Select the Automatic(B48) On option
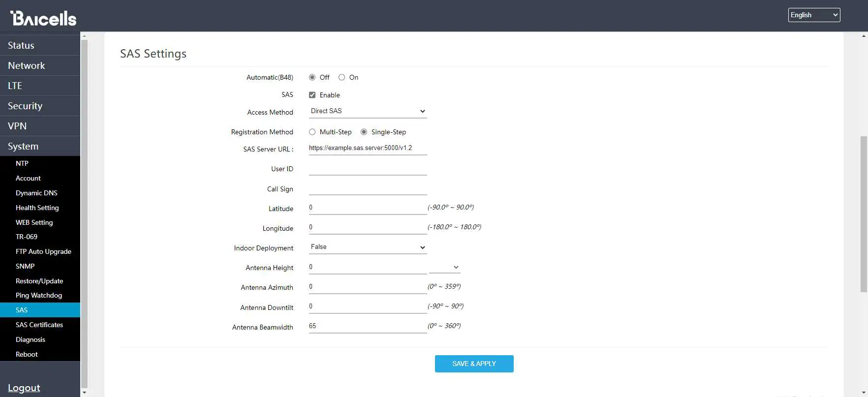Image resolution: width=868 pixels, height=397 pixels. click(x=341, y=77)
